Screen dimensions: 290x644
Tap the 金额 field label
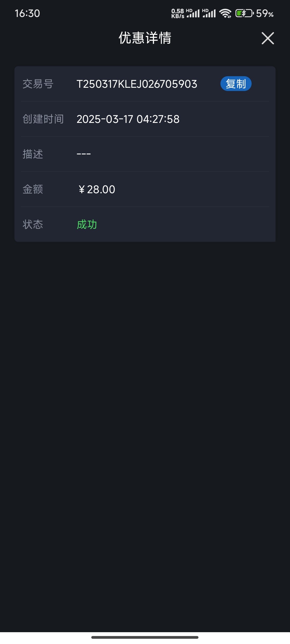tap(33, 189)
